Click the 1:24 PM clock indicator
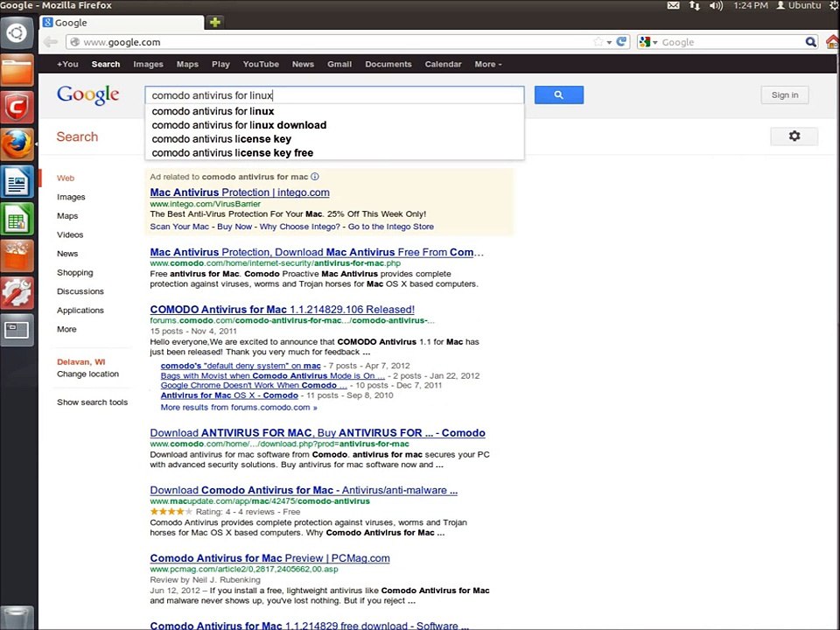Image resolution: width=840 pixels, height=630 pixels. pyautogui.click(x=751, y=5)
